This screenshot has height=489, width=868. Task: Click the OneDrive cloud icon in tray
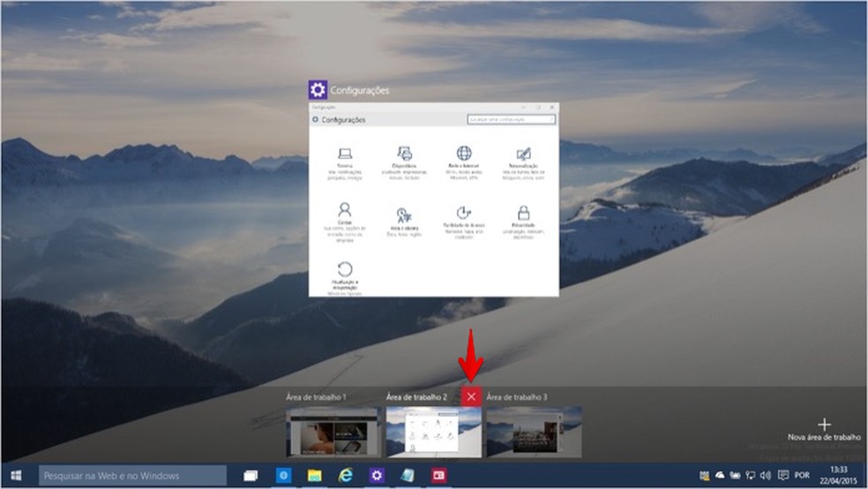719,476
